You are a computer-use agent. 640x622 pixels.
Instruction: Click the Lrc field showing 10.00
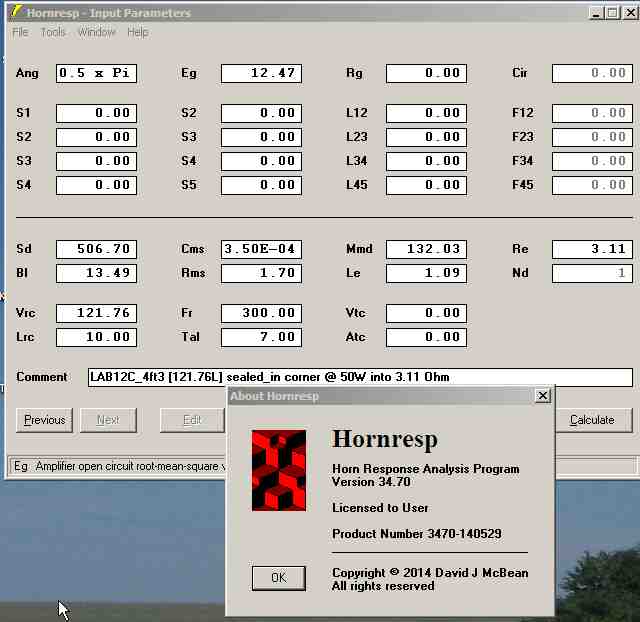point(96,338)
